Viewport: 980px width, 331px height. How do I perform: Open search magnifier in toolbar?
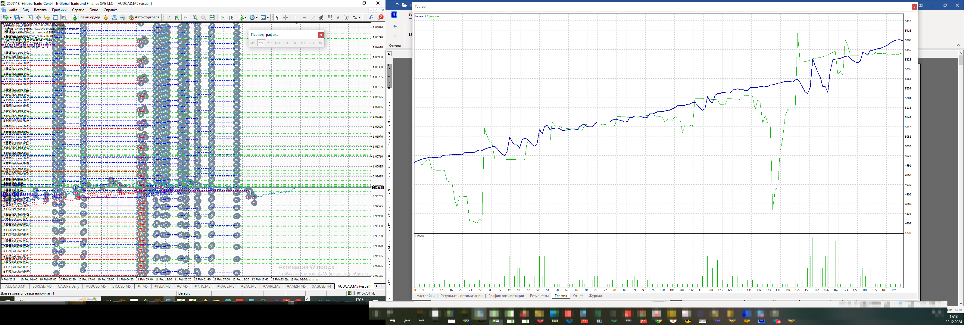pos(371,17)
